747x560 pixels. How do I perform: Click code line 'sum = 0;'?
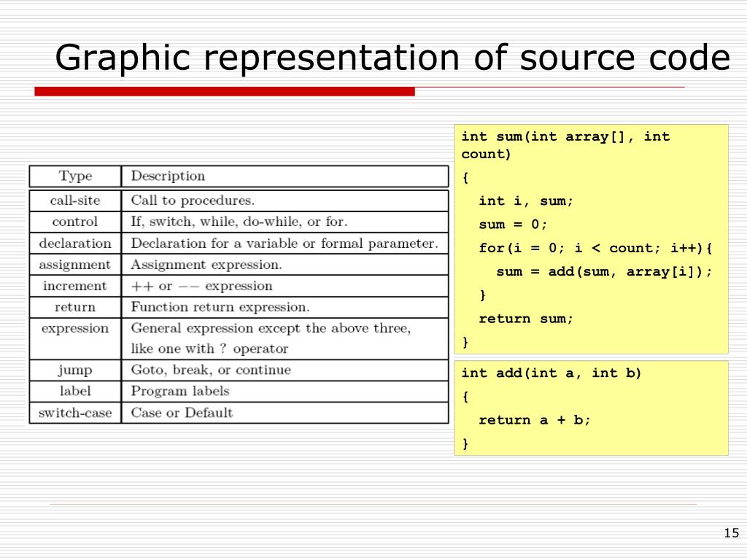(513, 225)
